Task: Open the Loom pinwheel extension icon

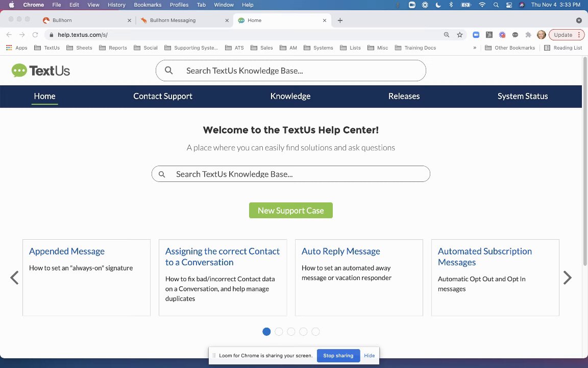Action: click(502, 35)
